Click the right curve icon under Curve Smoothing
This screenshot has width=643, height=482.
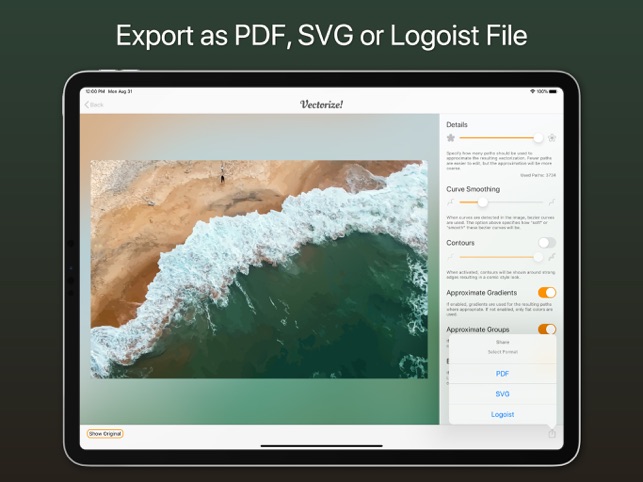point(552,202)
